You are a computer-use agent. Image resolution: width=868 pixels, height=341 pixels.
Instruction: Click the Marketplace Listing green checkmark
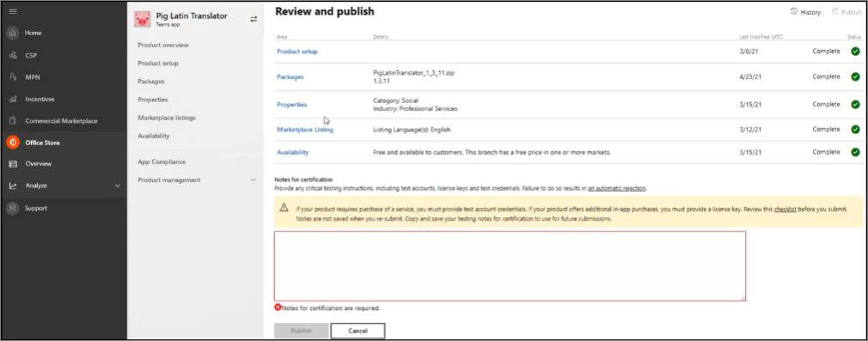[x=855, y=129]
